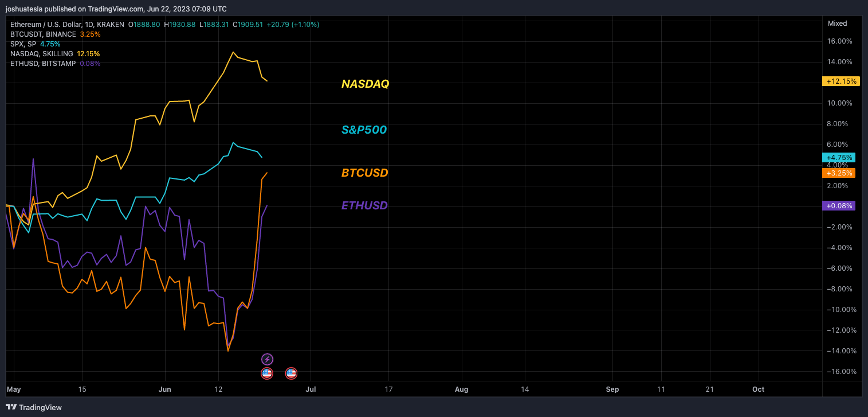Click the Jul date label
This screenshot has height=417, width=868.
point(311,389)
